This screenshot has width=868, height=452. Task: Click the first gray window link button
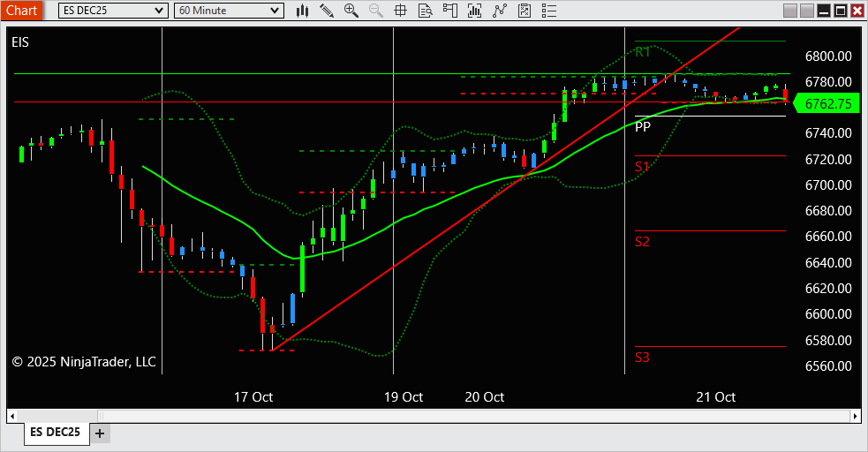point(790,11)
